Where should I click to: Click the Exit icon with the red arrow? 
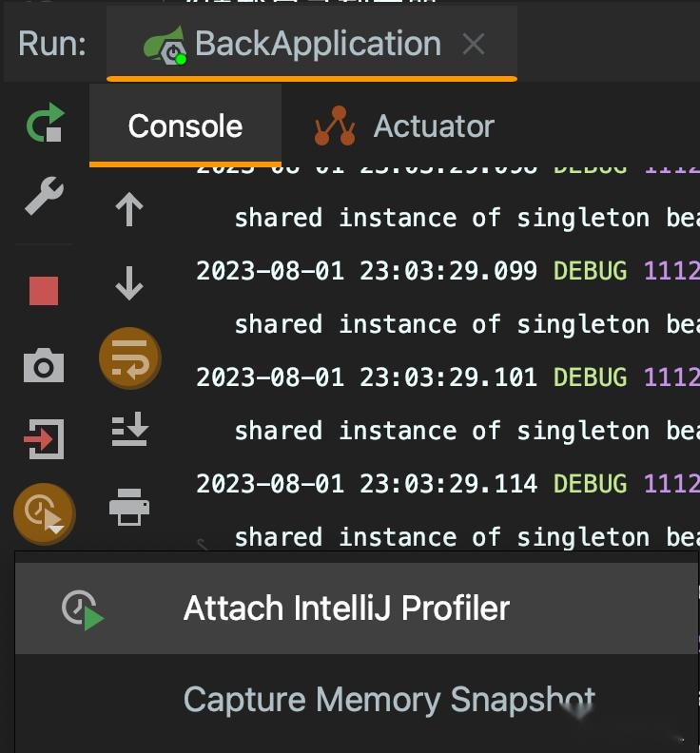coord(44,439)
